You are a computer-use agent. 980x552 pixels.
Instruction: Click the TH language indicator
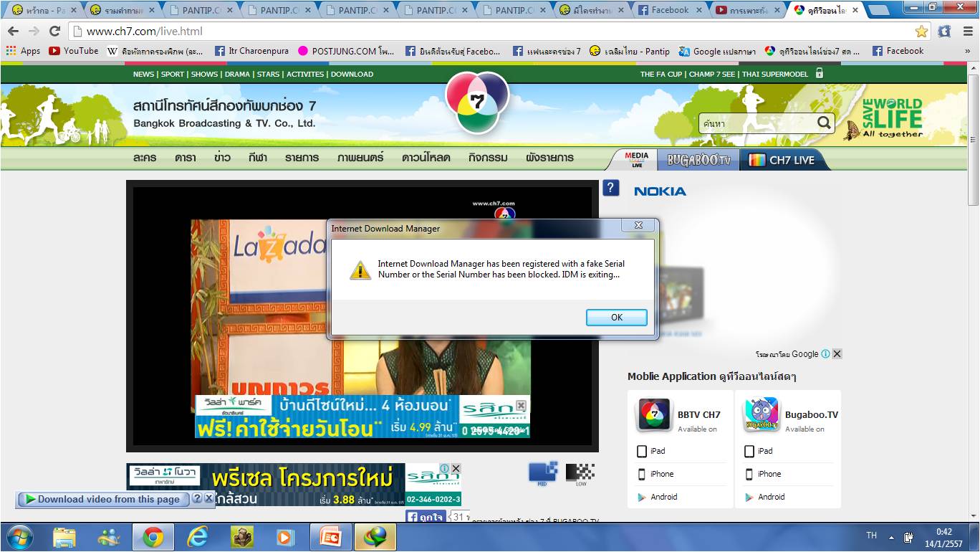tap(871, 536)
